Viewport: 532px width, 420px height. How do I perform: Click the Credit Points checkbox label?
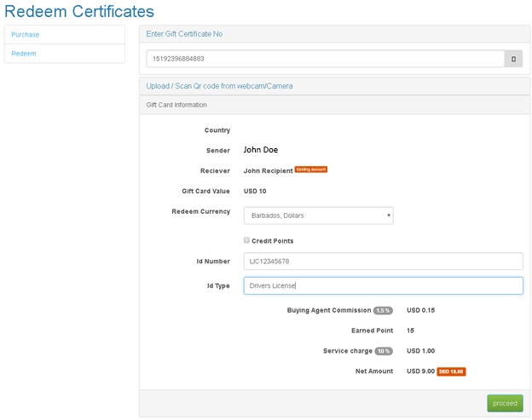(273, 241)
